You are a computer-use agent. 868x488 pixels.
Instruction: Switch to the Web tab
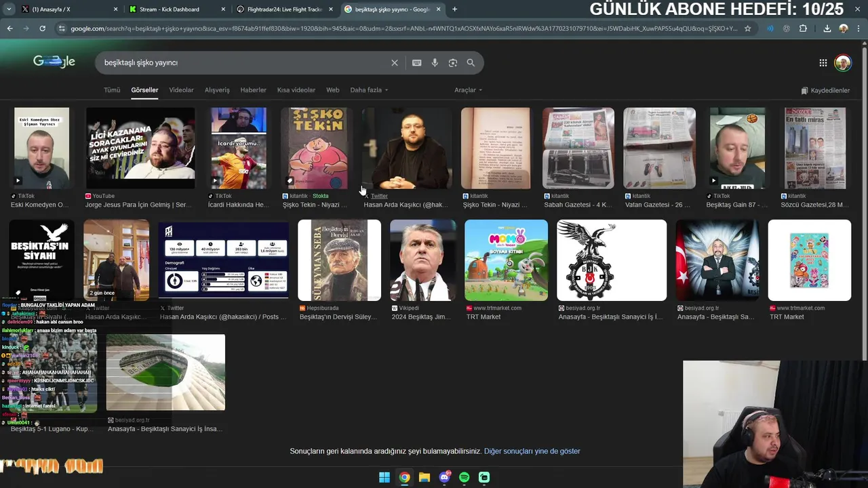point(332,89)
